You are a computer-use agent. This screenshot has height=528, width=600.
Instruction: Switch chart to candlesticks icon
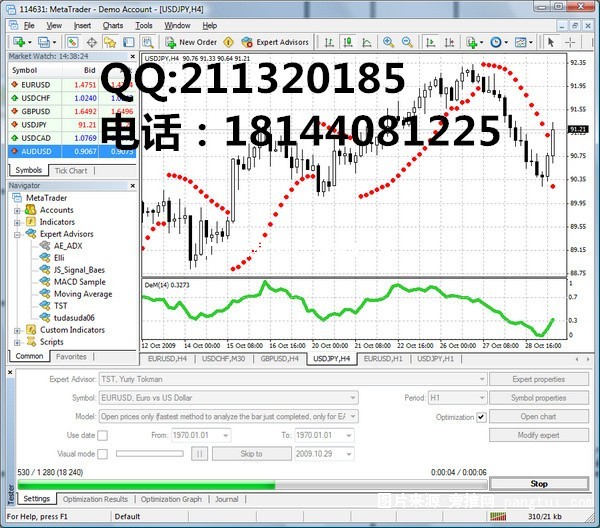(348, 42)
